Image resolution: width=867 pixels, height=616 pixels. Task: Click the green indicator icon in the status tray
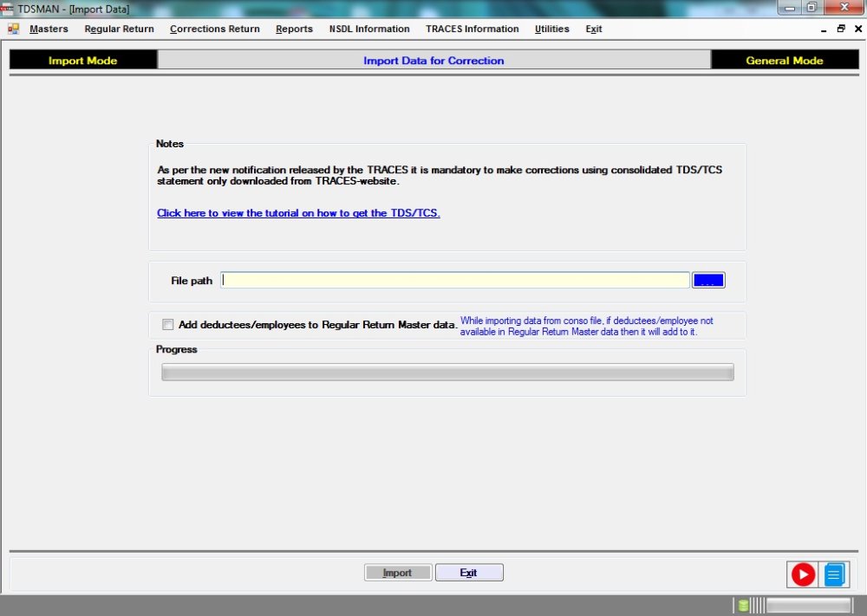(x=741, y=605)
